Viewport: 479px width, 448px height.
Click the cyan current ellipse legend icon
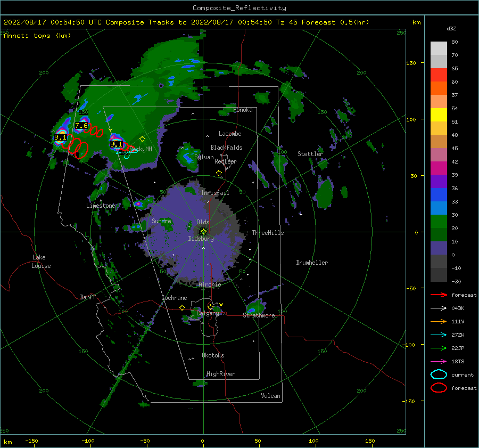click(439, 374)
